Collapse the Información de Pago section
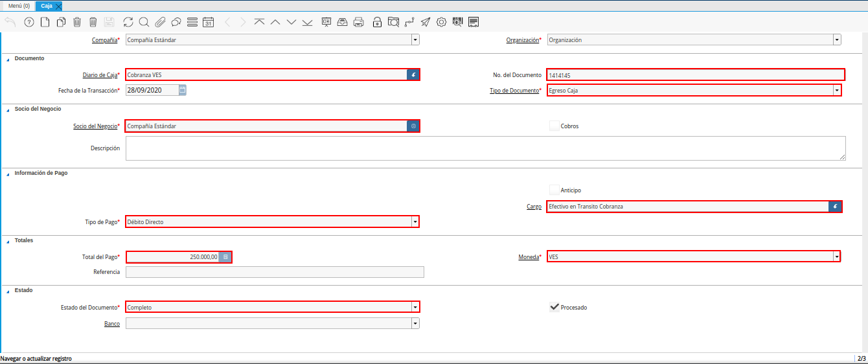Screen dimensions: 868x364 8,174
